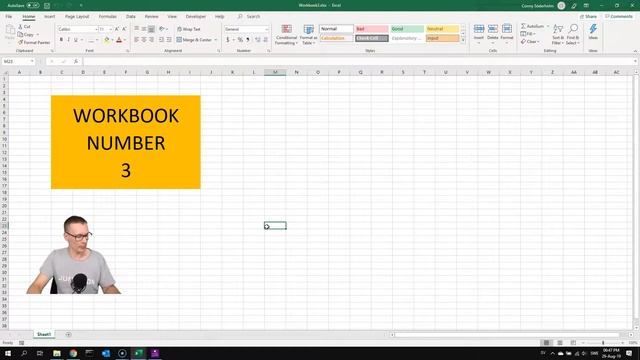Align text right

151,40
